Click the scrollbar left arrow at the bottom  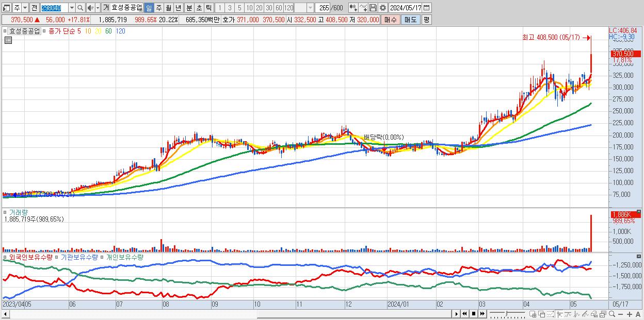click(x=5, y=314)
